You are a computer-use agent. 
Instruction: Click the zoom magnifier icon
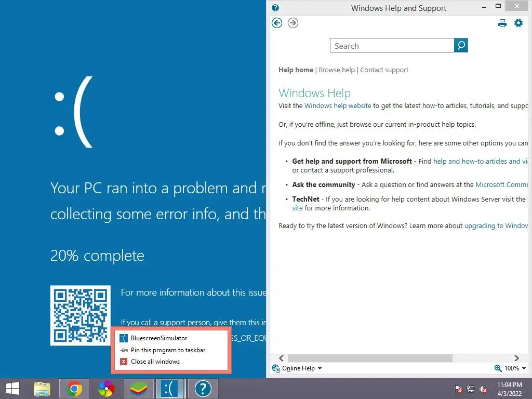tap(498, 368)
